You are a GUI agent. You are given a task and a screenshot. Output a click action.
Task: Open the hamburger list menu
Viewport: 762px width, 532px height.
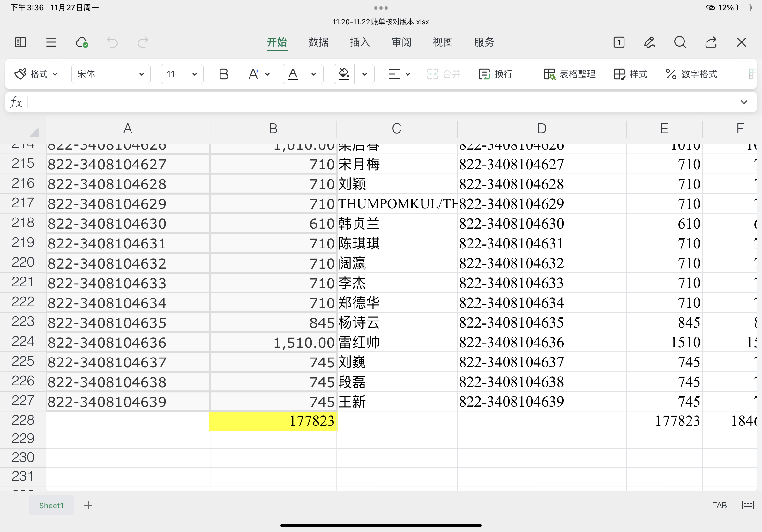tap(51, 42)
